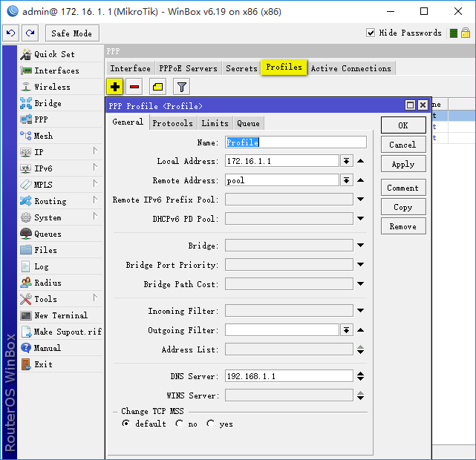
Task: Click the yellow comment note icon
Action: 157,87
